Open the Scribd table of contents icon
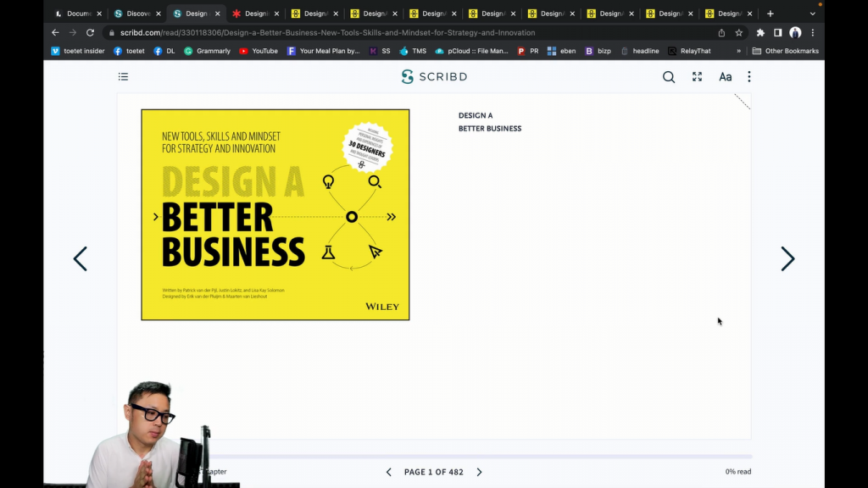This screenshot has width=868, height=488. 123,76
